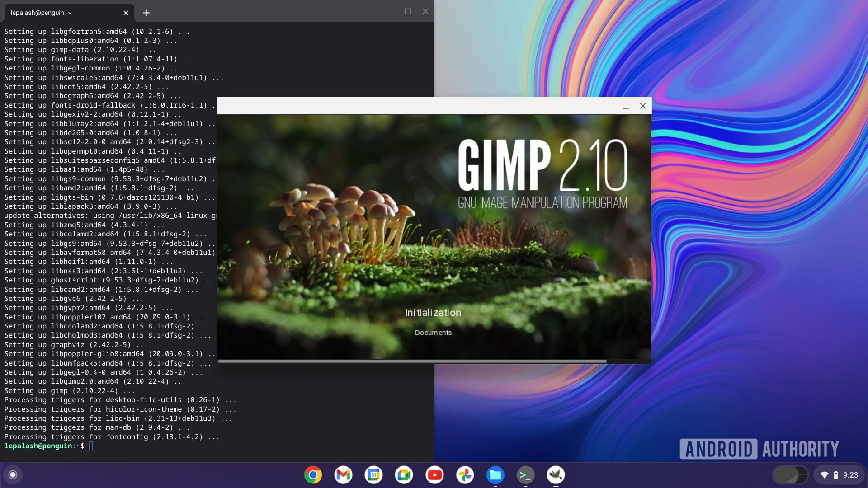Image resolution: width=868 pixels, height=488 pixels.
Task: Open Google Chrome from the shelf
Action: tap(313, 475)
